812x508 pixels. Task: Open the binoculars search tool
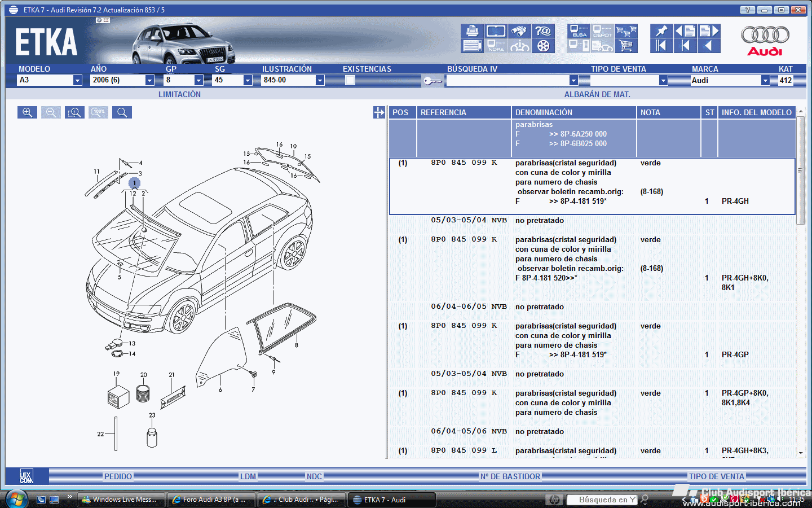click(519, 31)
